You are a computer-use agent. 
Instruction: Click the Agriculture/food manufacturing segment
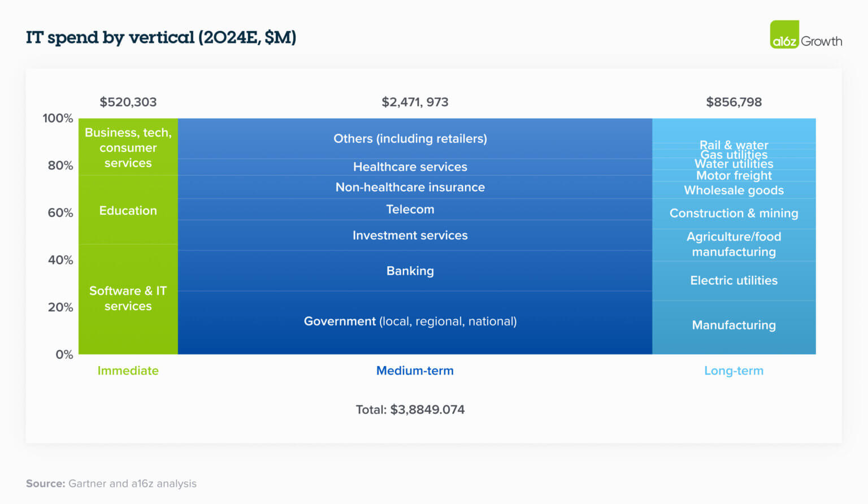pos(734,245)
